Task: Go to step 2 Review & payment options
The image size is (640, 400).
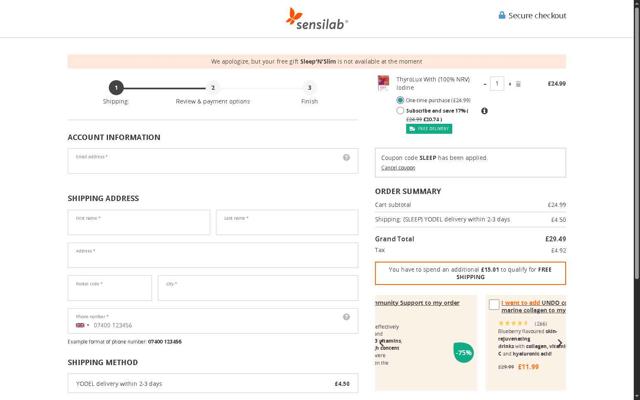Action: pos(213,88)
